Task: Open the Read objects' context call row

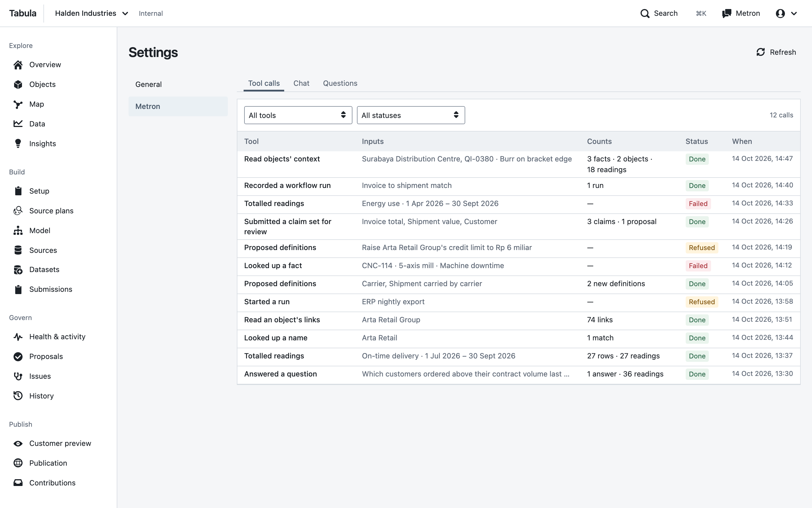Action: point(518,164)
